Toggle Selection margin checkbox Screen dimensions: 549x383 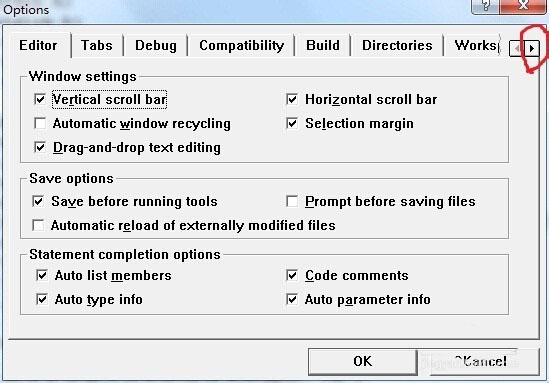[292, 123]
